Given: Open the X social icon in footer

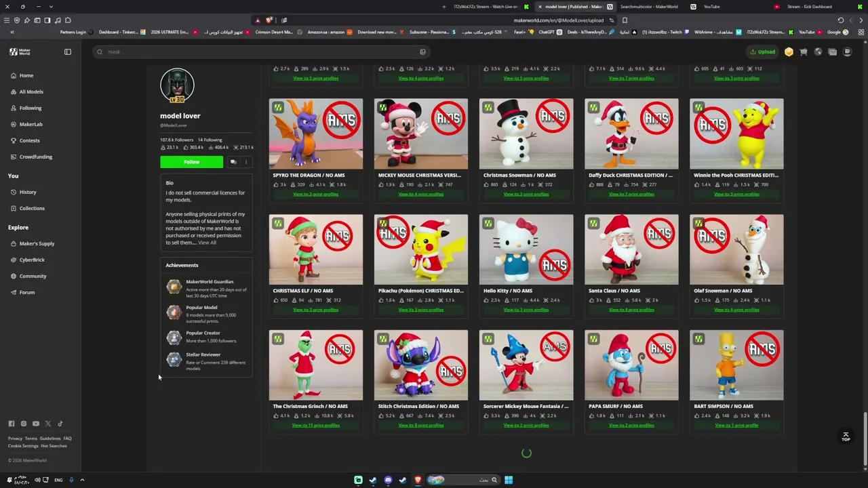Looking at the screenshot, I should [x=48, y=424].
